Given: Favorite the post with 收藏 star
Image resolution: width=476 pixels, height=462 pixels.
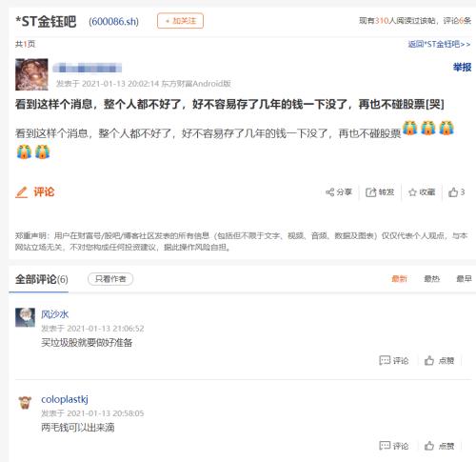Looking at the screenshot, I should (412, 192).
